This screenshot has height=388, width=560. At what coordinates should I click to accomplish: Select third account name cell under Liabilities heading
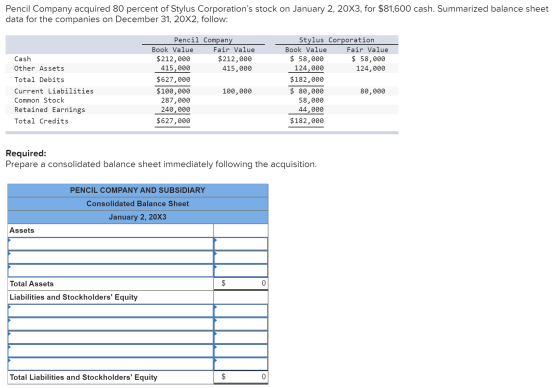(x=111, y=337)
